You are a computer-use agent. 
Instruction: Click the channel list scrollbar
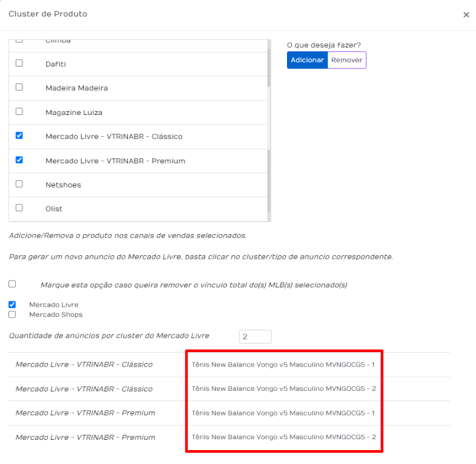coord(269,131)
